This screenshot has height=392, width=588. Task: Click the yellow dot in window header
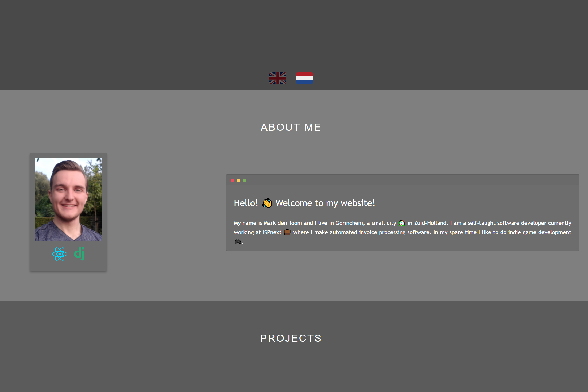[x=238, y=180]
